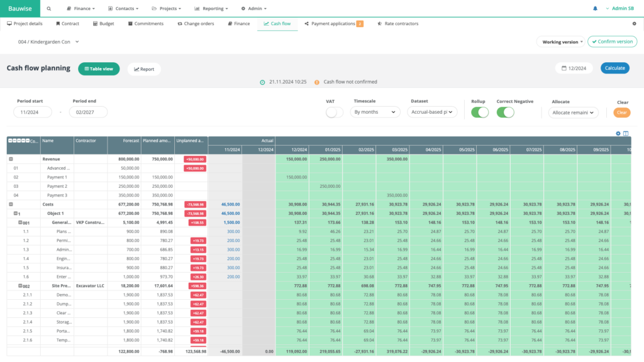Click the Period start field 11/2024
644x362 pixels.
[x=33, y=112]
